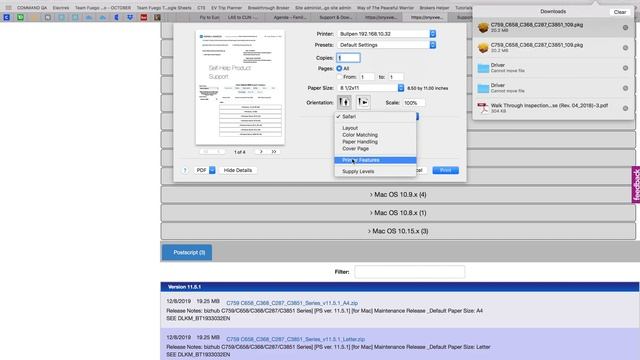The height and width of the screenshot is (360, 640).
Task: Open the Breakthrough Broker bookmark
Action: 268,8
